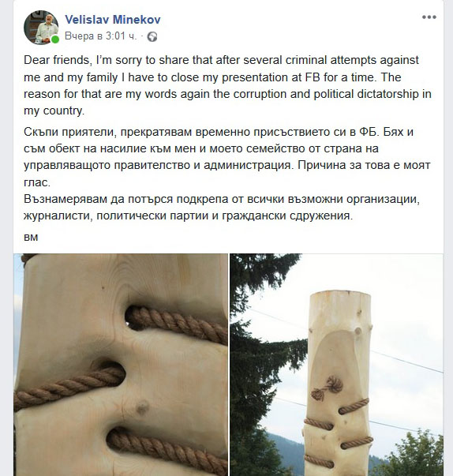Open the three-dots post options menu

(429, 17)
